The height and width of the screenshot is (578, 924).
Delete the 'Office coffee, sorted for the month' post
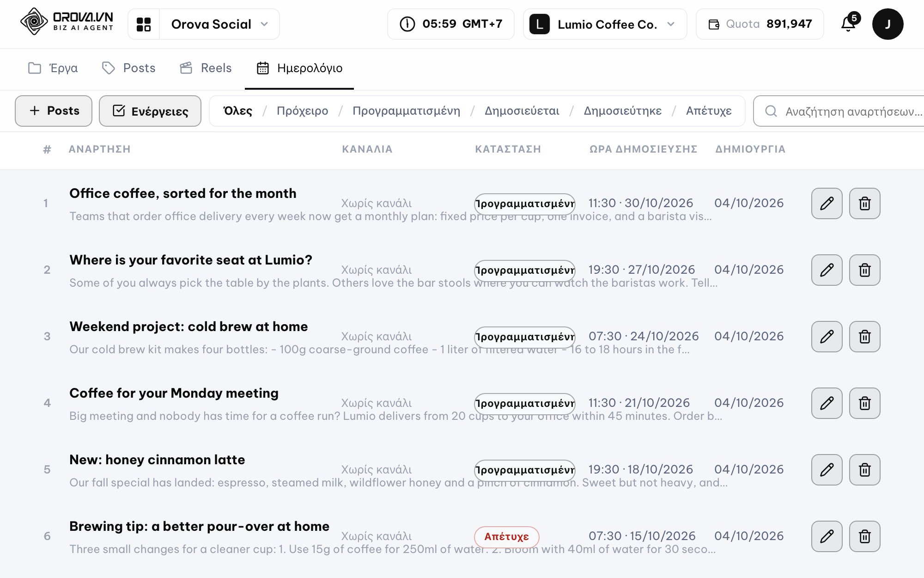coord(865,203)
